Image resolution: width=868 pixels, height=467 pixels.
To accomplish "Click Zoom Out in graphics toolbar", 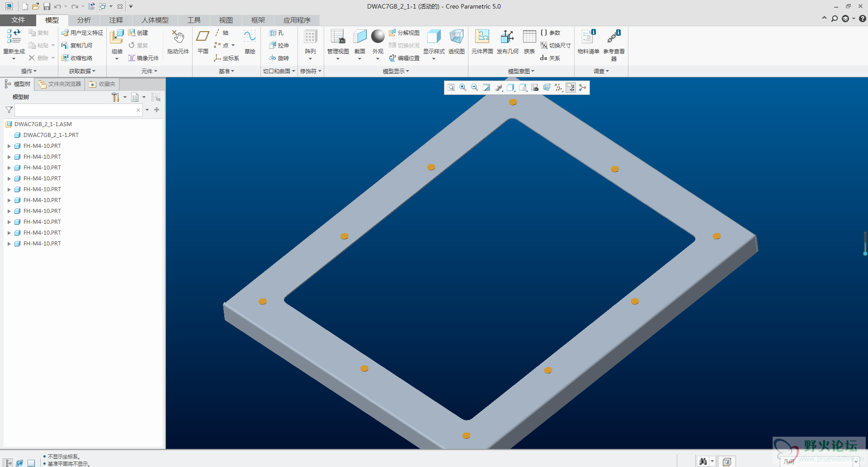I will [475, 88].
